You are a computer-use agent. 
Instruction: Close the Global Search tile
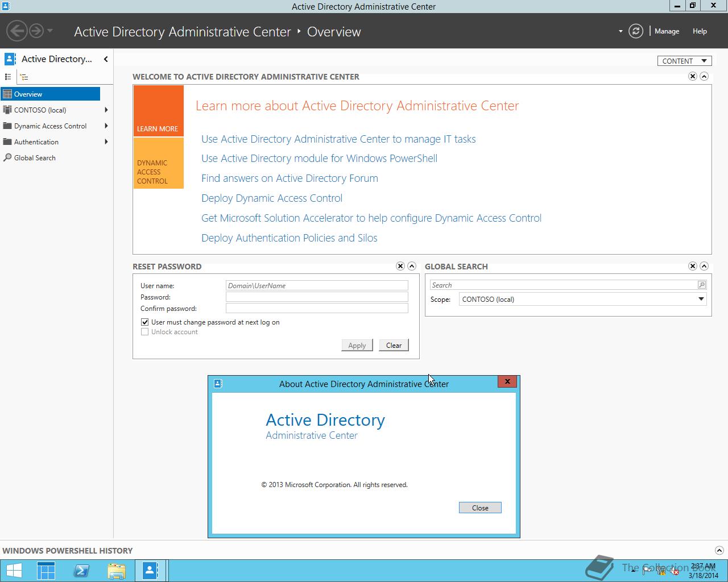click(x=693, y=266)
